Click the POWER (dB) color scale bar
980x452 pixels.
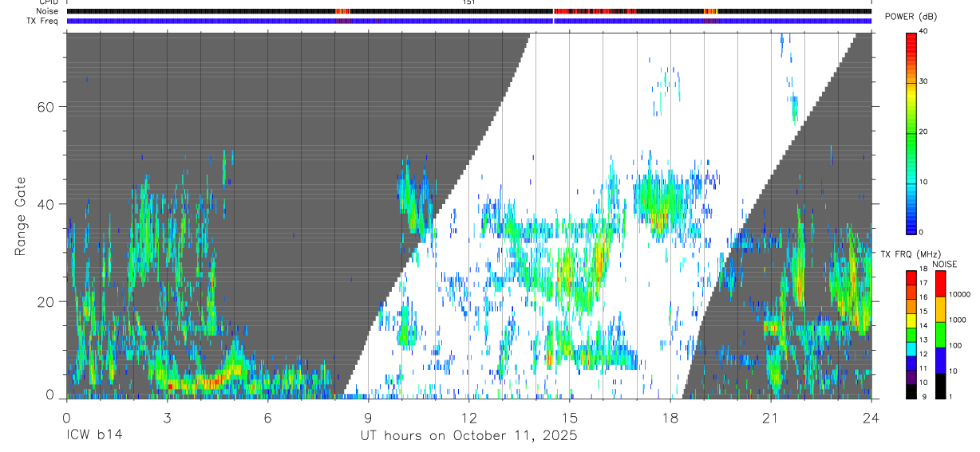click(911, 132)
